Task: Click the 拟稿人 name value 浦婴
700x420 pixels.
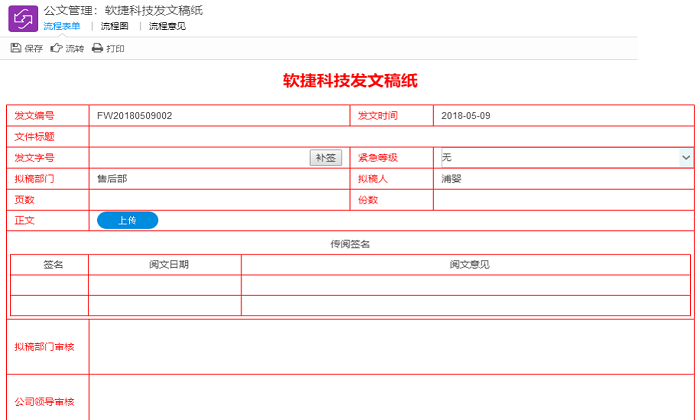Action: pyautogui.click(x=451, y=179)
